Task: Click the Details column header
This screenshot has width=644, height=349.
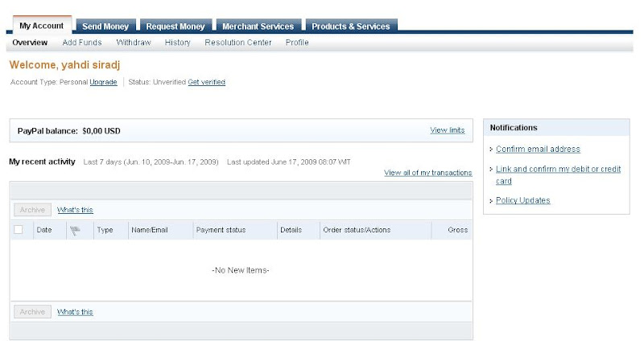Action: [x=291, y=230]
